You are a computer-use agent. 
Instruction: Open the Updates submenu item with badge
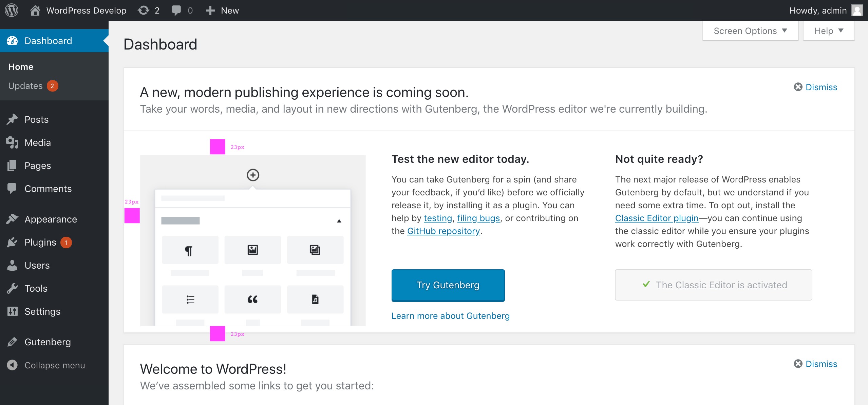pyautogui.click(x=33, y=86)
